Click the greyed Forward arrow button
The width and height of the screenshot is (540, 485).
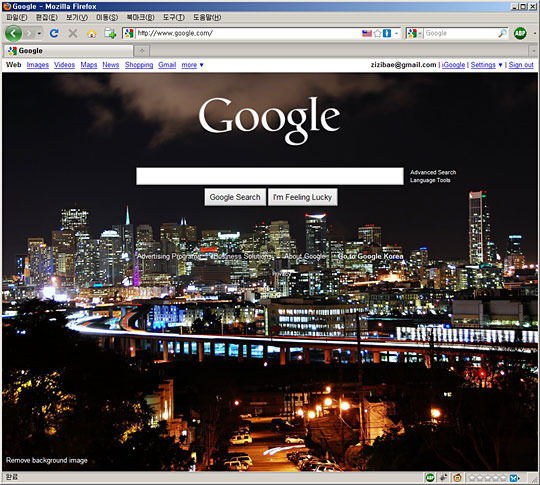tap(29, 33)
